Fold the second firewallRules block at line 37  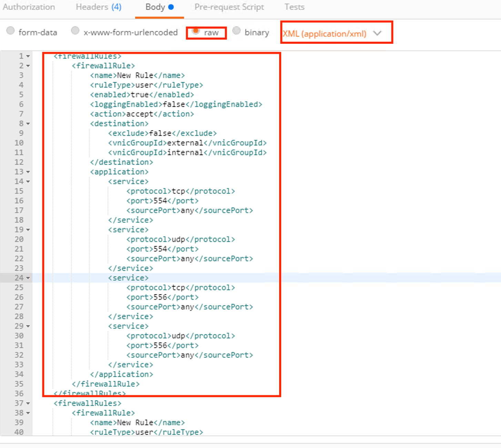pos(28,404)
